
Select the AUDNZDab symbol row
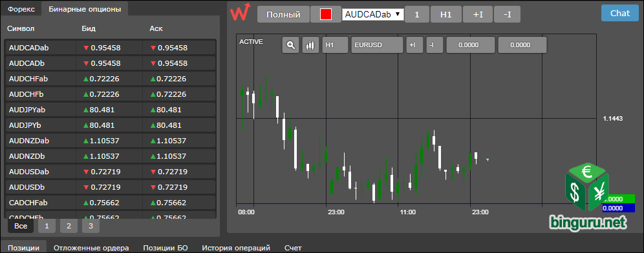(x=111, y=141)
